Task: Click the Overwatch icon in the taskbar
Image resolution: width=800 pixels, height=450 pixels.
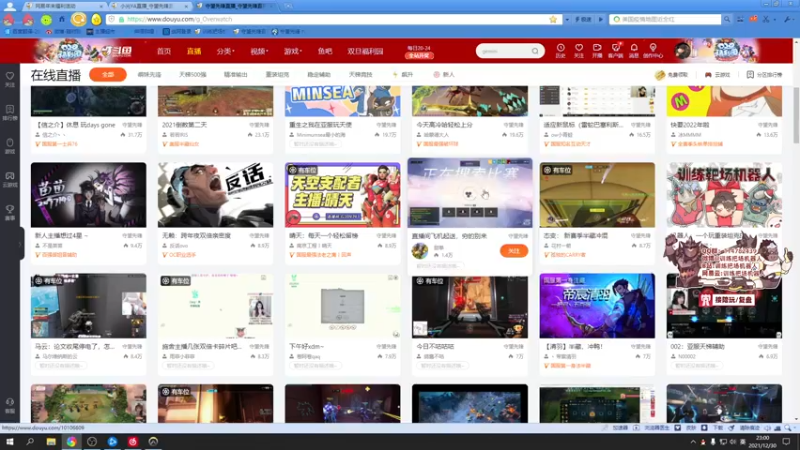Action: click(x=153, y=441)
